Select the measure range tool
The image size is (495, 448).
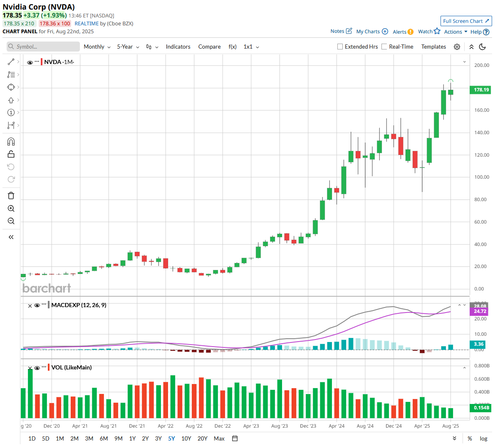11,125
